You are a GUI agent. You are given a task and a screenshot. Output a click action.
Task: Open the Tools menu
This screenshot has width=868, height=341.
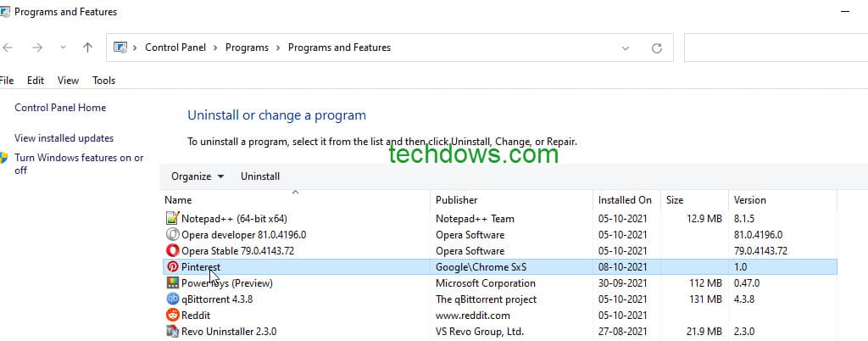(103, 81)
